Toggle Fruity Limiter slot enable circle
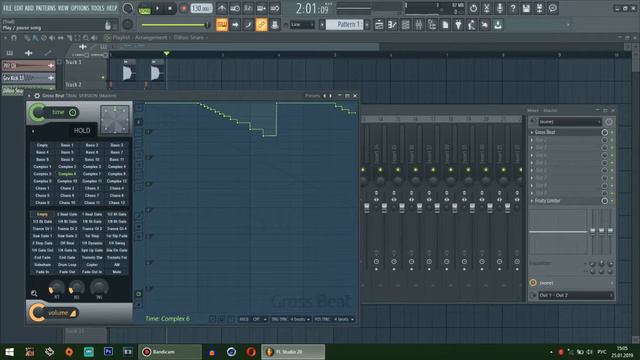Screen dimensions: 640x360 pyautogui.click(x=604, y=201)
